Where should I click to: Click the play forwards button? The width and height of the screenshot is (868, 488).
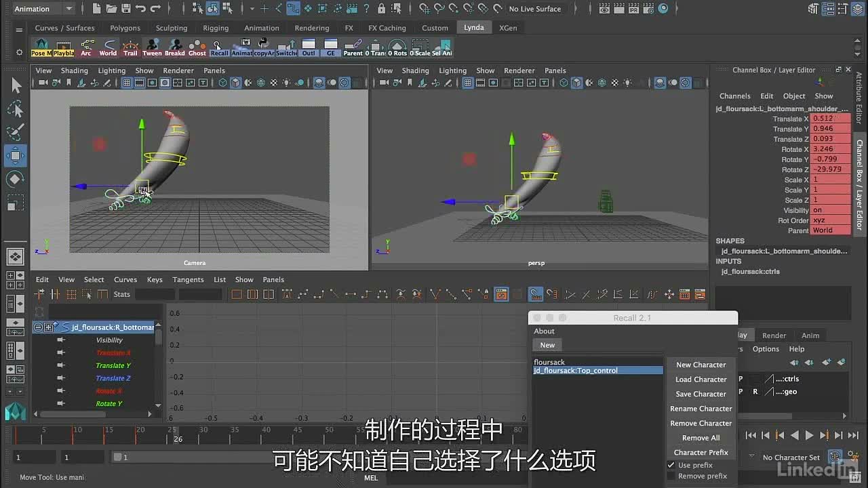pos(809,436)
